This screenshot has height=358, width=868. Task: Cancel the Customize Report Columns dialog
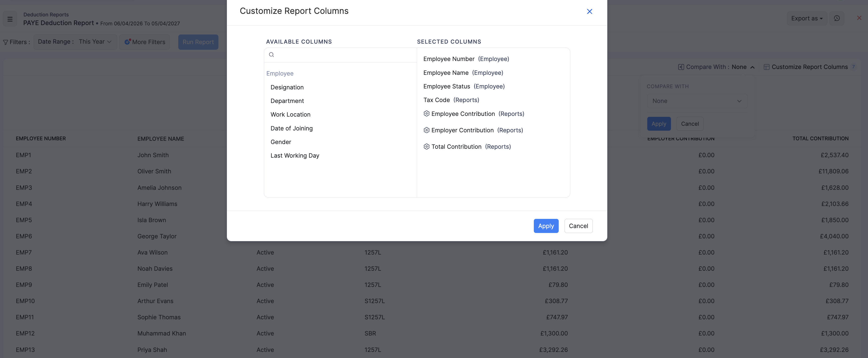(578, 226)
